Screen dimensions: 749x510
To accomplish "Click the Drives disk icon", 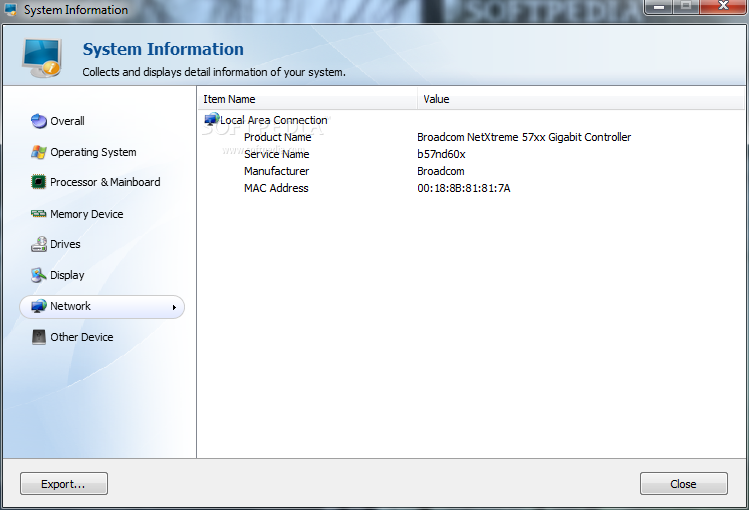I will tap(39, 244).
